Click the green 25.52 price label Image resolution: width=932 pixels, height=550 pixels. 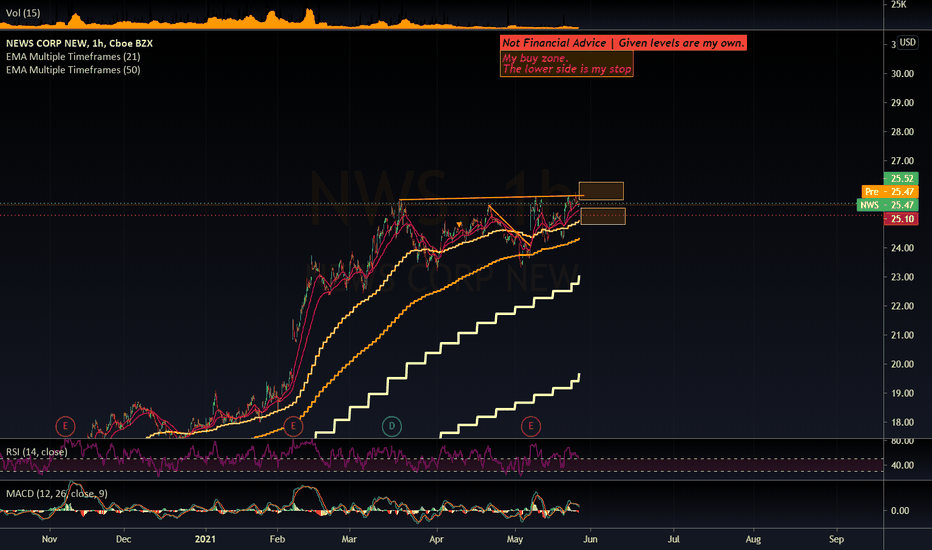tap(902, 178)
